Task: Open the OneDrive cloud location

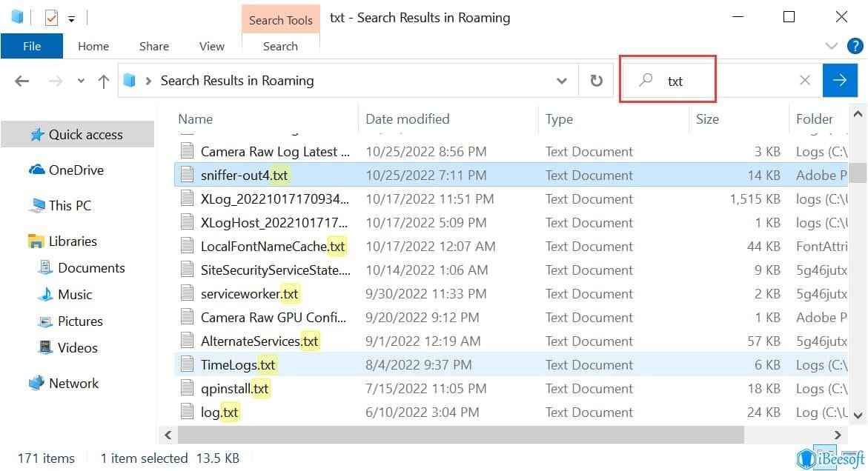Action: [x=76, y=170]
